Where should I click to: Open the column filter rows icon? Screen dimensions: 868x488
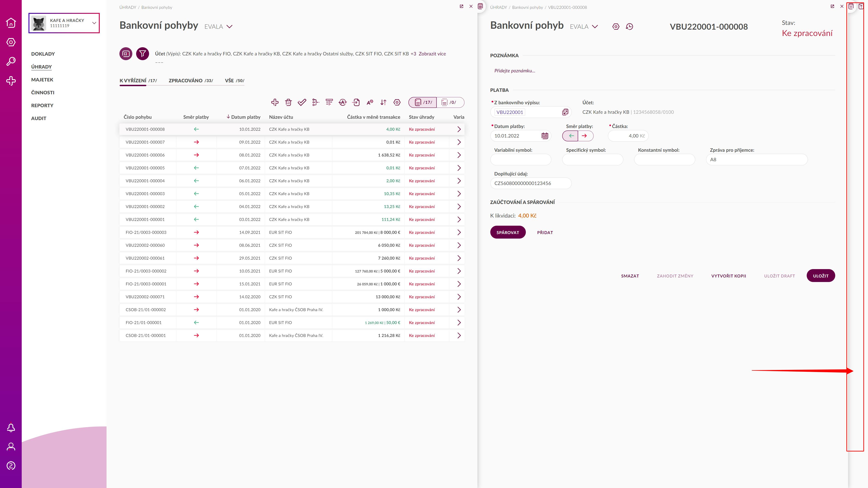pyautogui.click(x=329, y=102)
